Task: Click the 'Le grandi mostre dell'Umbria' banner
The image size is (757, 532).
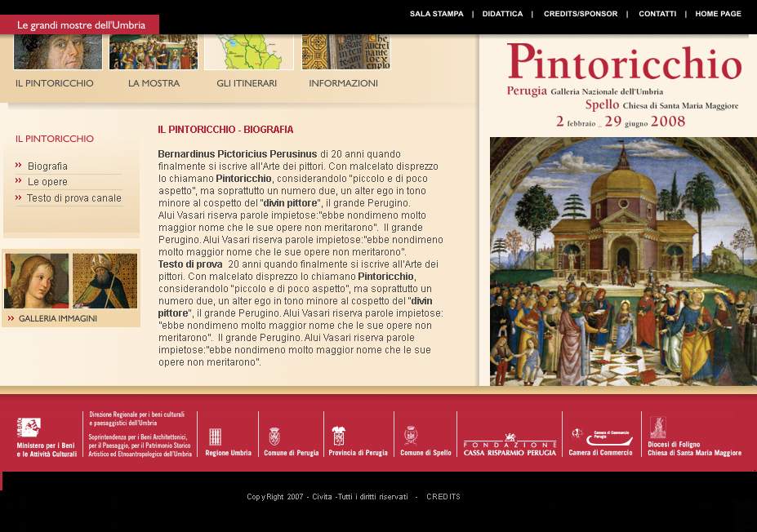Action: (x=80, y=24)
